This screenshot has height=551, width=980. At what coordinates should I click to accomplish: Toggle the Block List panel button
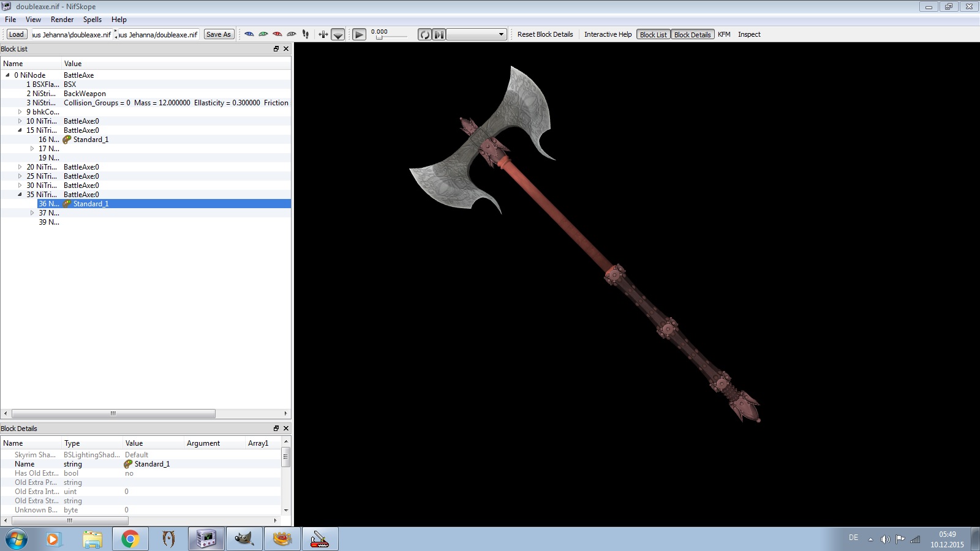pyautogui.click(x=653, y=35)
